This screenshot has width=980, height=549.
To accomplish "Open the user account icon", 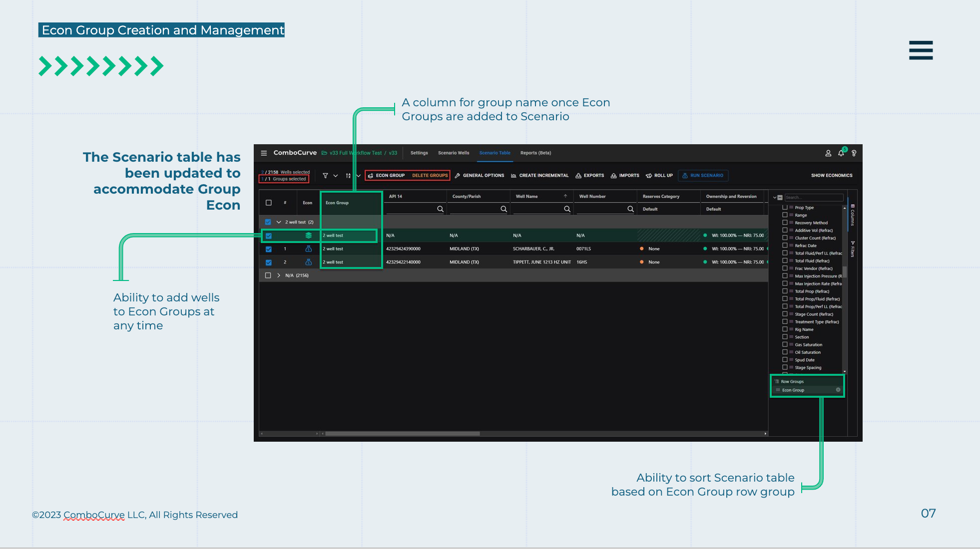I will point(828,153).
